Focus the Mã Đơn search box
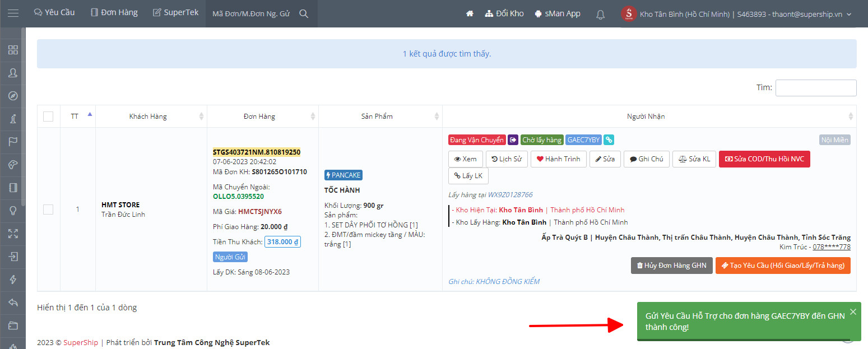The image size is (868, 349). [252, 13]
